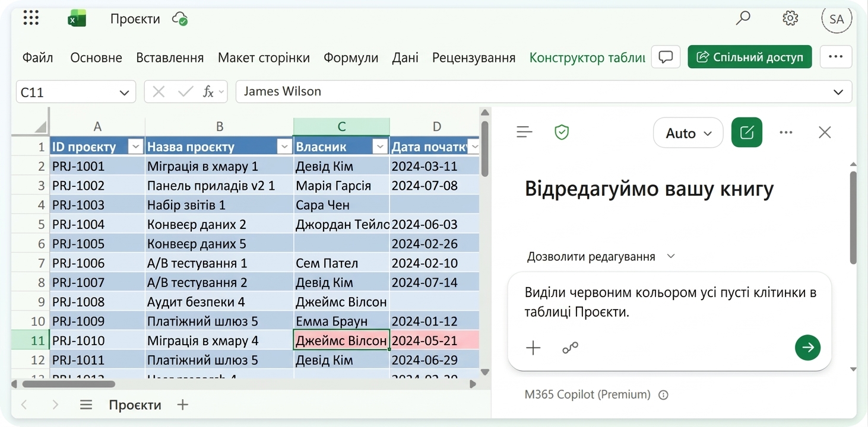This screenshot has height=427, width=868.
Task: Open the SA account avatar
Action: pos(837,19)
